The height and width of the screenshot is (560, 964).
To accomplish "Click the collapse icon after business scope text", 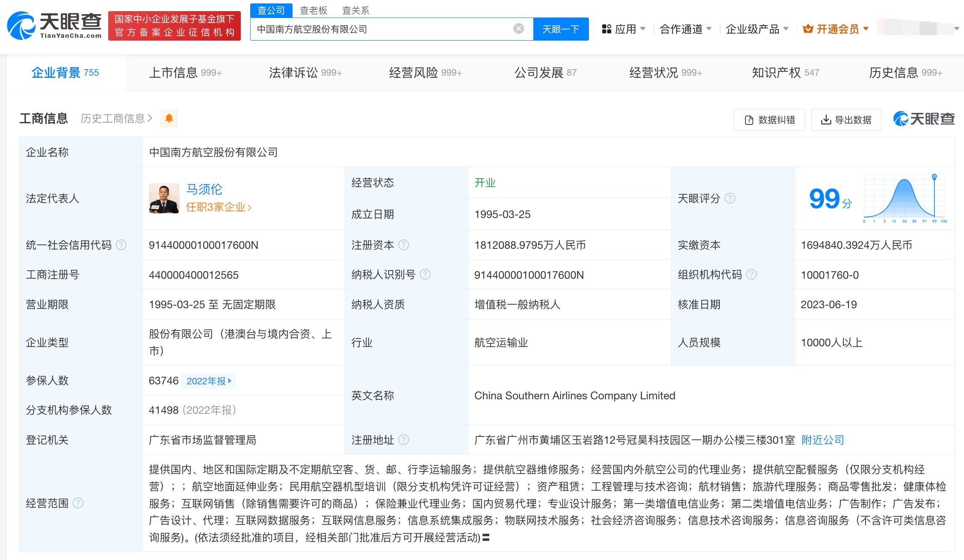I will (486, 538).
